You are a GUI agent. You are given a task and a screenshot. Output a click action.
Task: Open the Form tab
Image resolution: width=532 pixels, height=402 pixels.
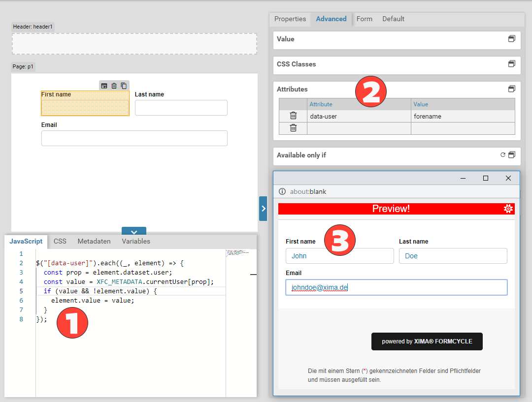365,19
